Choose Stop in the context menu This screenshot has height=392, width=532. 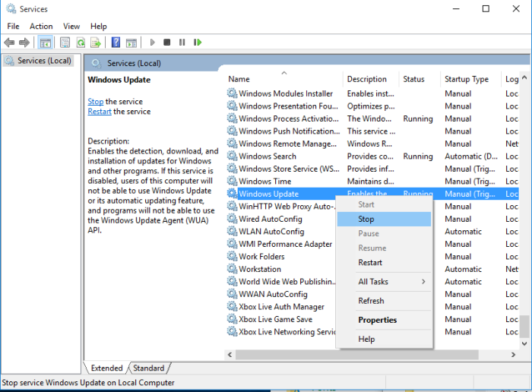coord(384,219)
